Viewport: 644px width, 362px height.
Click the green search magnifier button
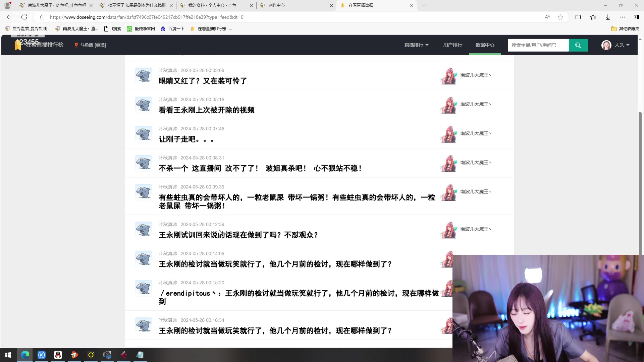(x=578, y=45)
